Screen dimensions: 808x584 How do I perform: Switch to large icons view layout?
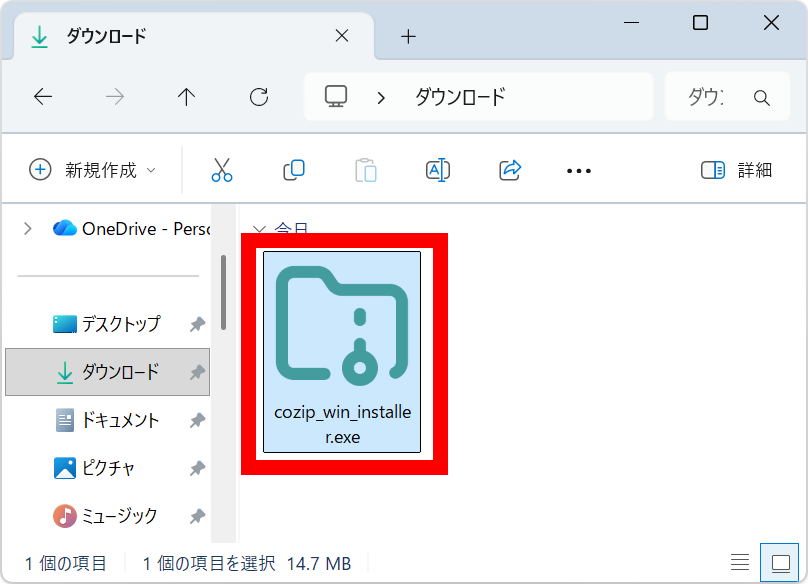click(777, 563)
